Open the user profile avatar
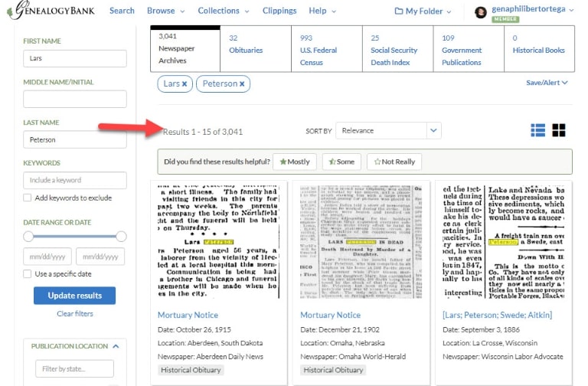Image resolution: width=588 pixels, height=386 pixels. 480,12
